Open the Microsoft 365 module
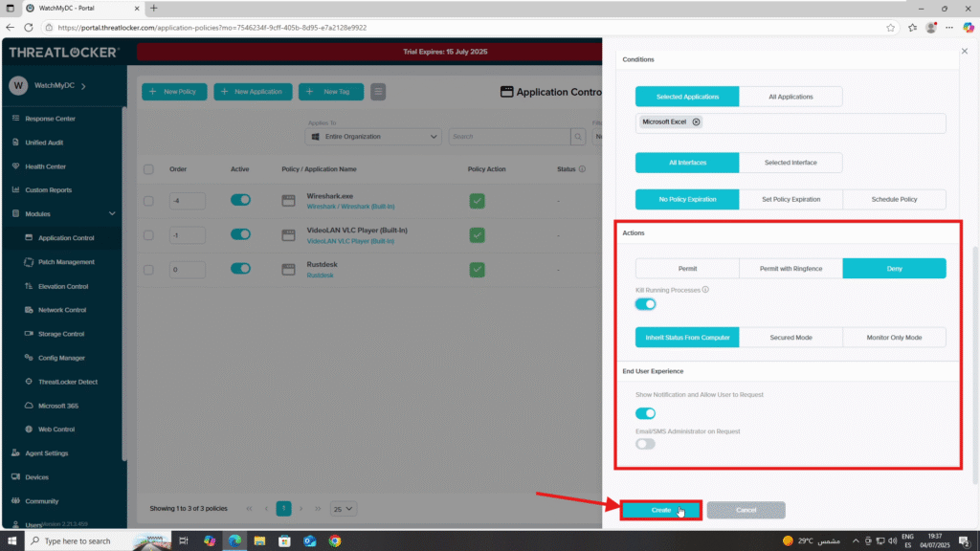The width and height of the screenshot is (980, 551). (x=58, y=406)
